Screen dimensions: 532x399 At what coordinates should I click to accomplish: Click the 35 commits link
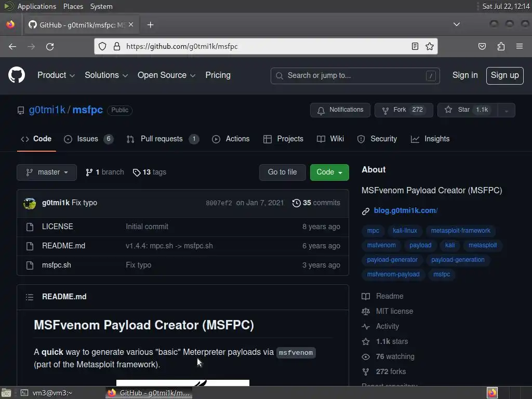[x=316, y=203]
